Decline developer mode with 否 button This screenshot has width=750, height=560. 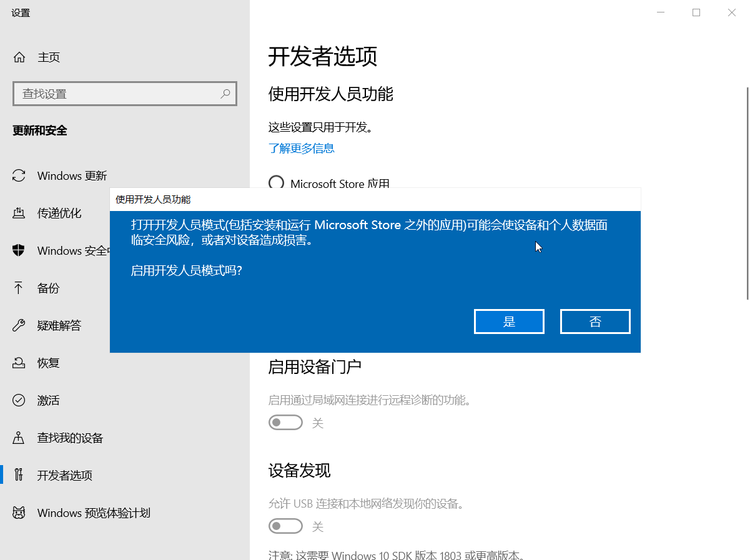tap(595, 322)
